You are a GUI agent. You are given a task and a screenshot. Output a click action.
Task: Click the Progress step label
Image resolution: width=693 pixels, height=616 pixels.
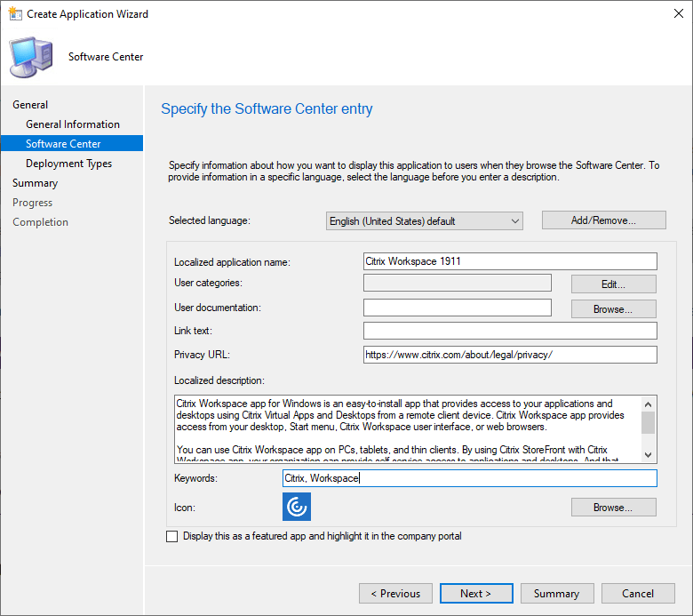click(x=32, y=203)
